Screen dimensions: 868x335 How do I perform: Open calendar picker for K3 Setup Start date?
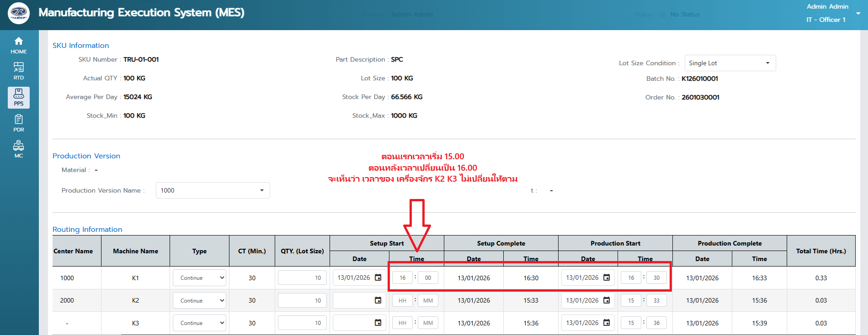378,323
